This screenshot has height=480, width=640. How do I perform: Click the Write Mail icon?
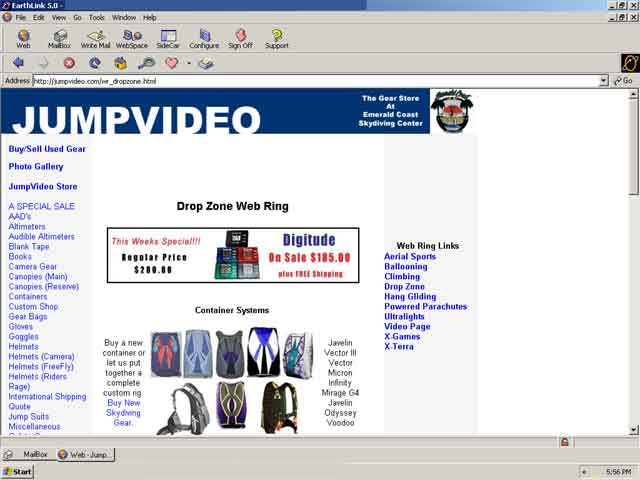tap(96, 39)
